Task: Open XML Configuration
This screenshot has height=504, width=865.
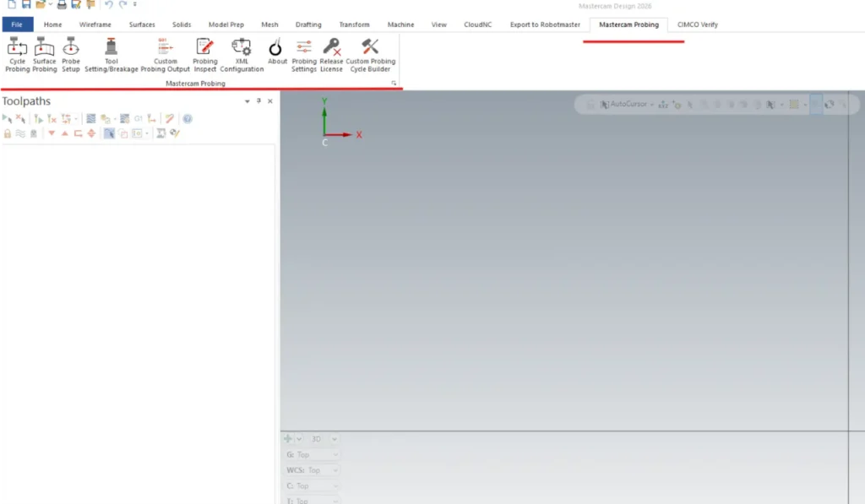Action: (x=242, y=55)
